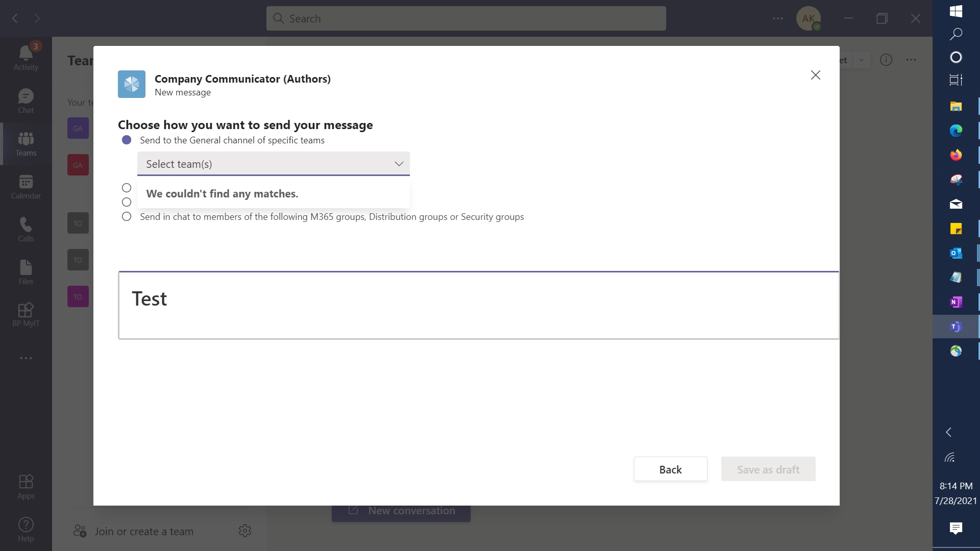Click the Back button in the dialog
Screen dimensions: 980x551
coord(670,469)
